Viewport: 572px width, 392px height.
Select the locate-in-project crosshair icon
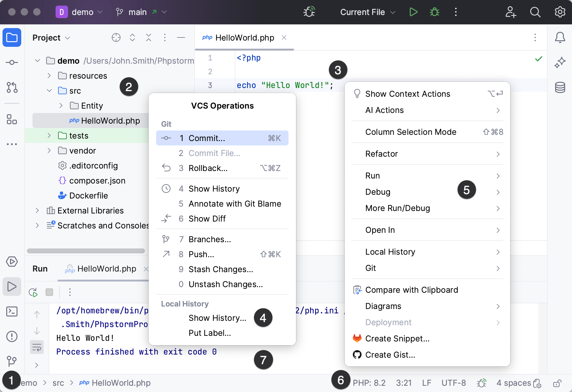point(116,38)
